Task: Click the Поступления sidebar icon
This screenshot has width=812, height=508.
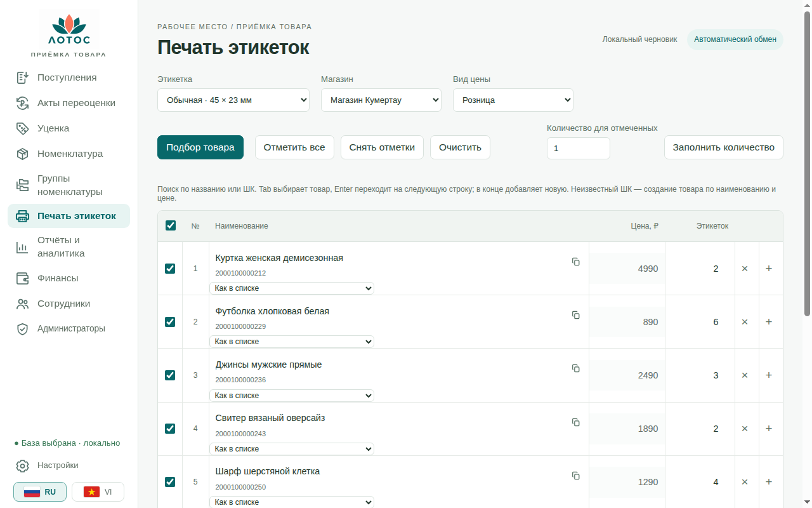Action: 23,77
